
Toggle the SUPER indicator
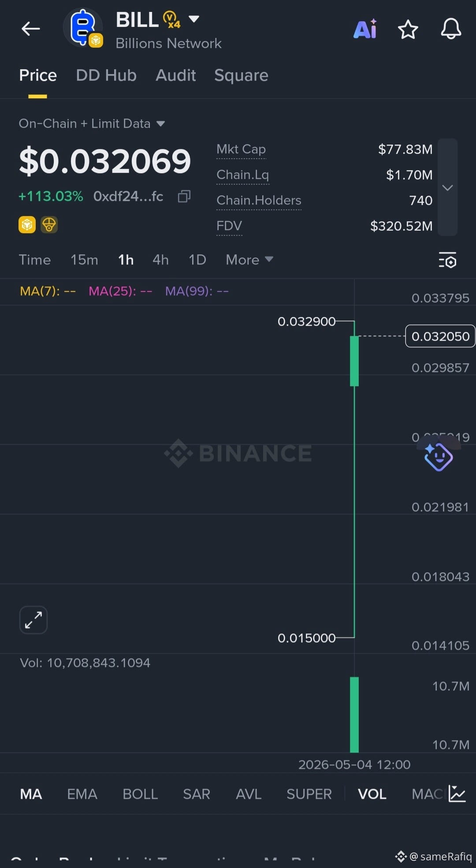point(309,794)
